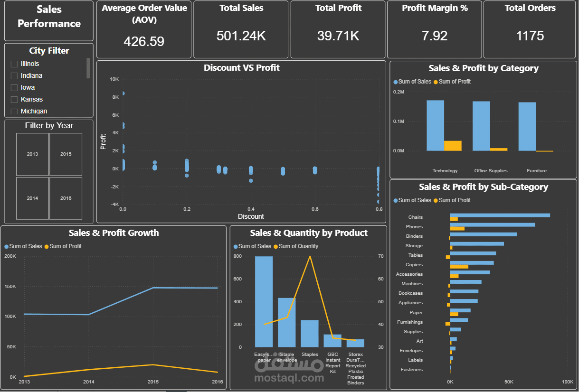Click the Sales & Profit by Category title
Screen dimensions: 579x392
[x=484, y=68]
